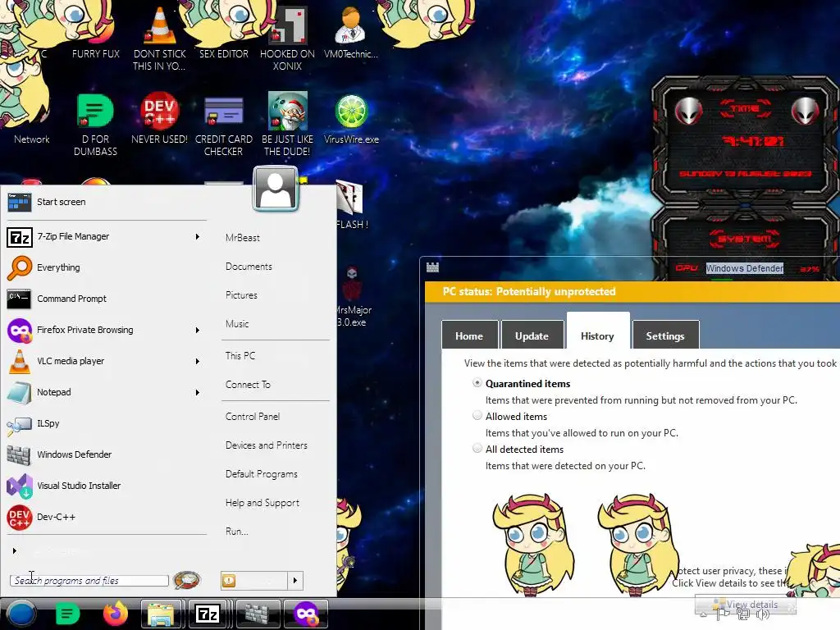Click the user account picture
The height and width of the screenshot is (630, 840).
point(276,189)
